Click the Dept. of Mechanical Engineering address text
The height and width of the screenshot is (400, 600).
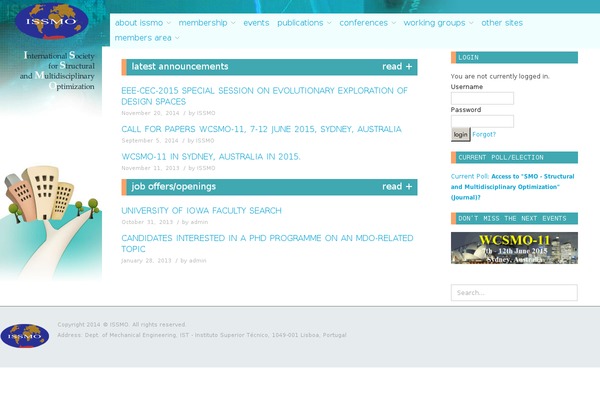coord(202,335)
